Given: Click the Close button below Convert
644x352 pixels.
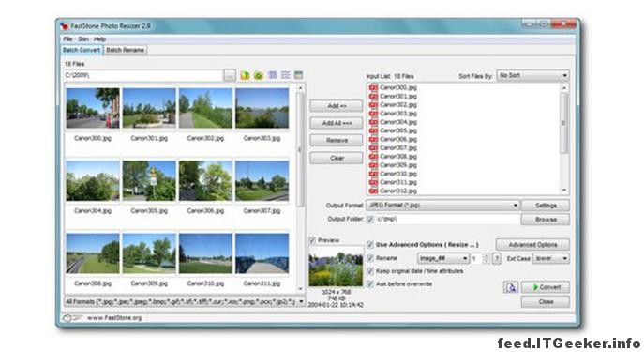Looking at the screenshot, I should pyautogui.click(x=546, y=302).
